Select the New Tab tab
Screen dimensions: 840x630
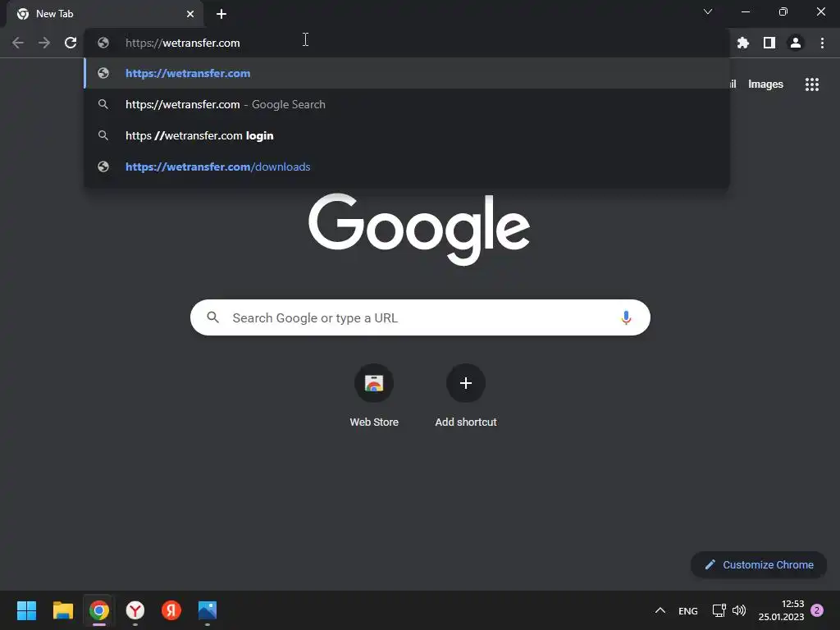105,14
